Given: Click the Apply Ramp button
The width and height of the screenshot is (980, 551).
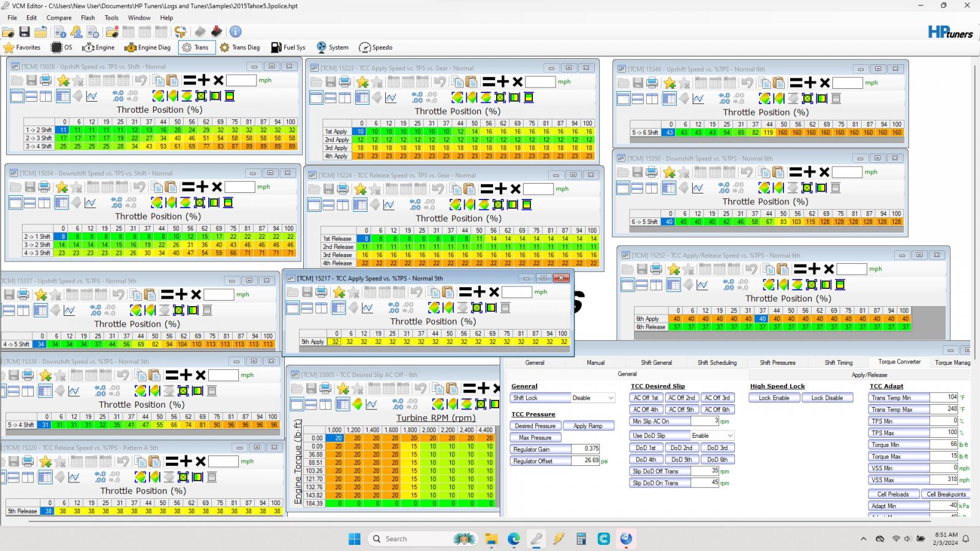Looking at the screenshot, I should click(x=588, y=426).
